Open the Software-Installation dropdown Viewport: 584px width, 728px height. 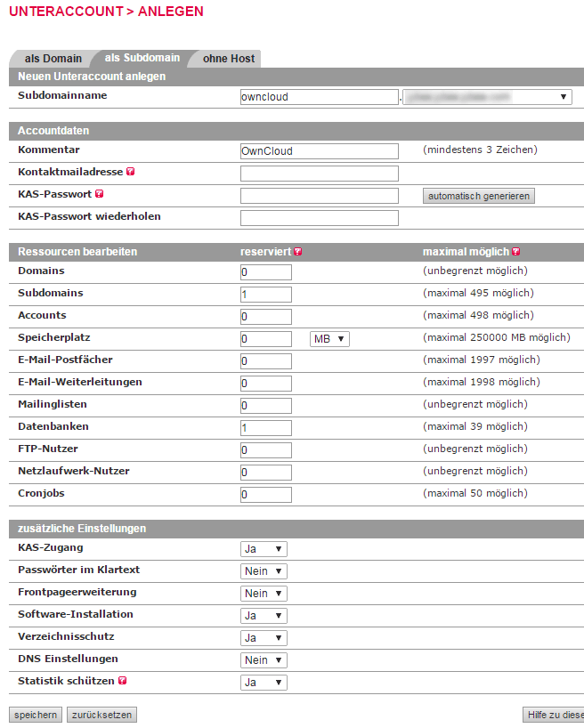click(x=264, y=616)
